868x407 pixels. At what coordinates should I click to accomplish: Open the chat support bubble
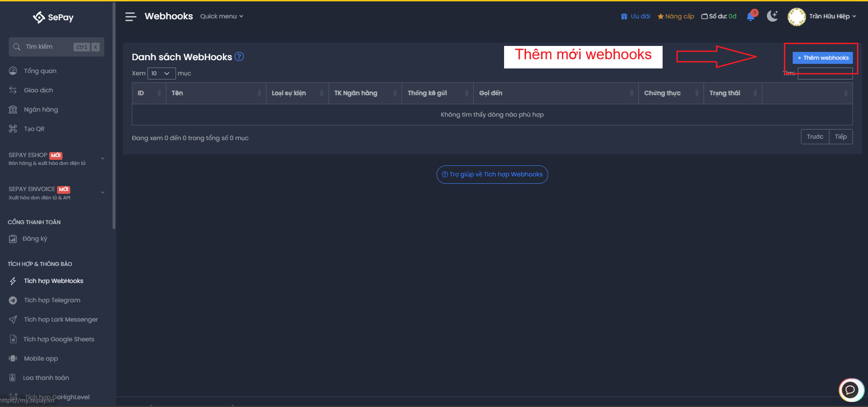click(851, 390)
